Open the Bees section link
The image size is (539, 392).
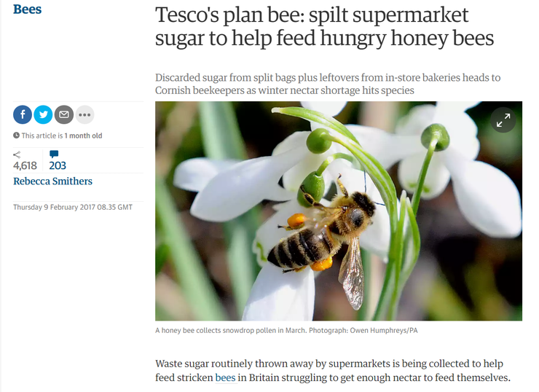(27, 9)
